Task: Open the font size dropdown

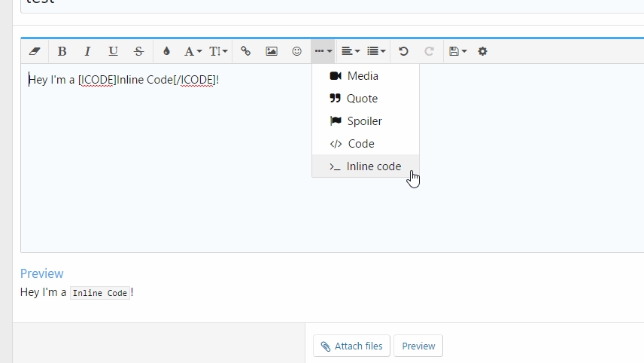Action: click(x=218, y=51)
